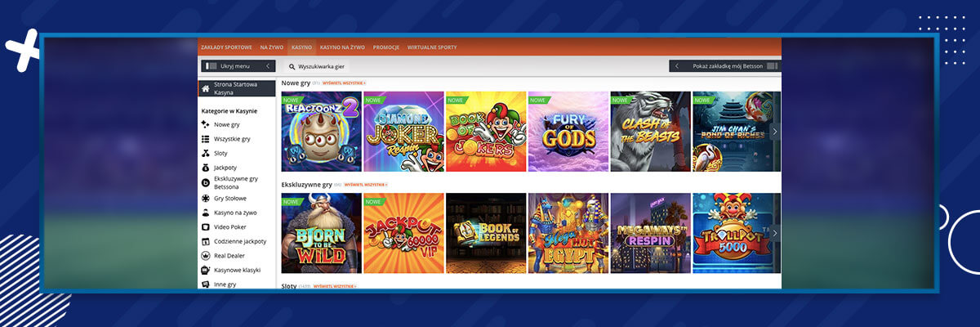The width and height of the screenshot is (980, 327).
Task: Open the Book of Jokers thumbnail
Action: [x=486, y=132]
